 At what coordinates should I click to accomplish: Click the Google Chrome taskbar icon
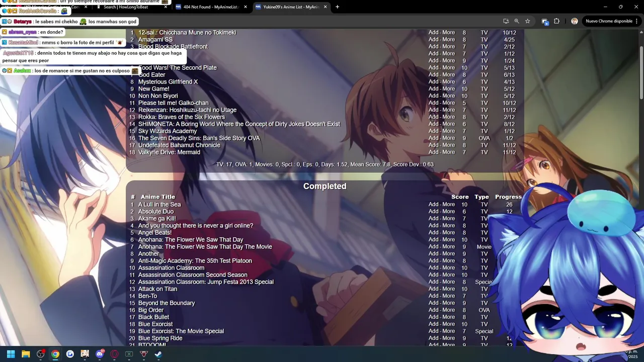[55, 354]
